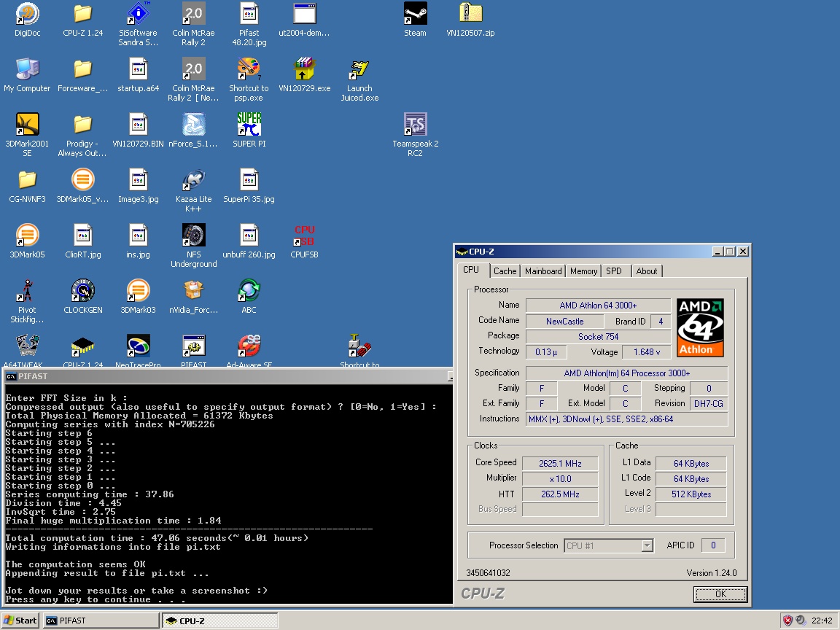Open nForce_5.1 installer icon
Viewport: 840px width, 630px height.
[193, 131]
